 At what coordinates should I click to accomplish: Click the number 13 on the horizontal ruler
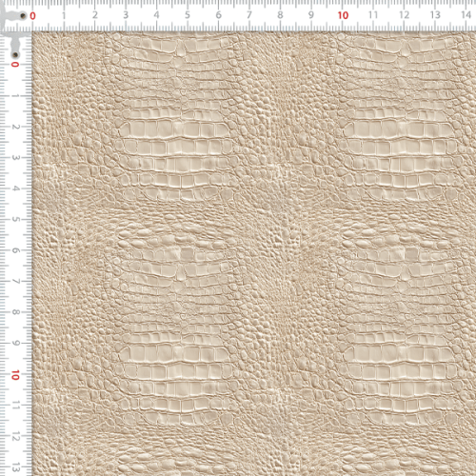[x=435, y=15]
